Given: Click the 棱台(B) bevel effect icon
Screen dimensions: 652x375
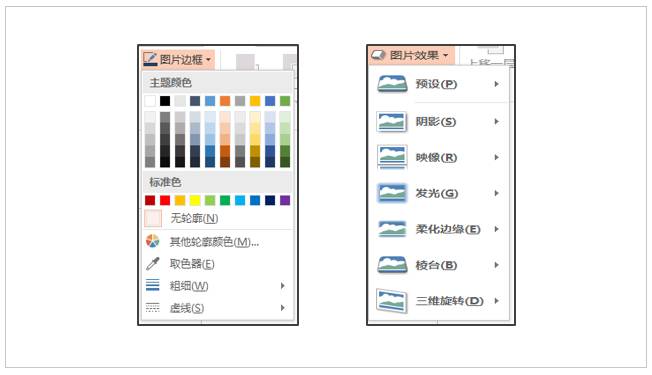Looking at the screenshot, I should [392, 265].
